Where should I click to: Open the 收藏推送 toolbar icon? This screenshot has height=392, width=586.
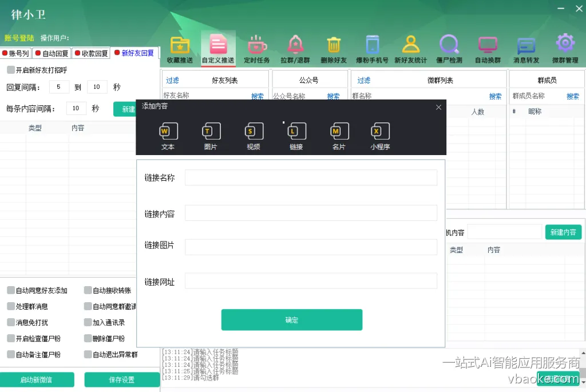coord(180,50)
